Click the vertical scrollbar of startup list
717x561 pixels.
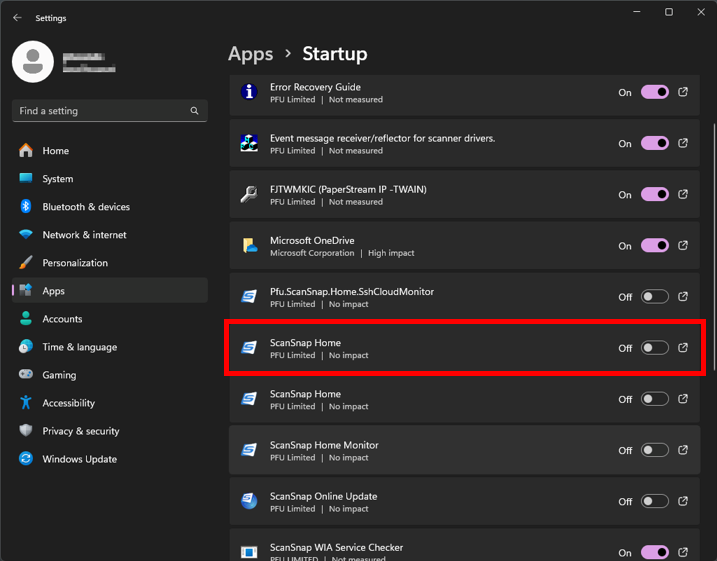tap(714, 247)
